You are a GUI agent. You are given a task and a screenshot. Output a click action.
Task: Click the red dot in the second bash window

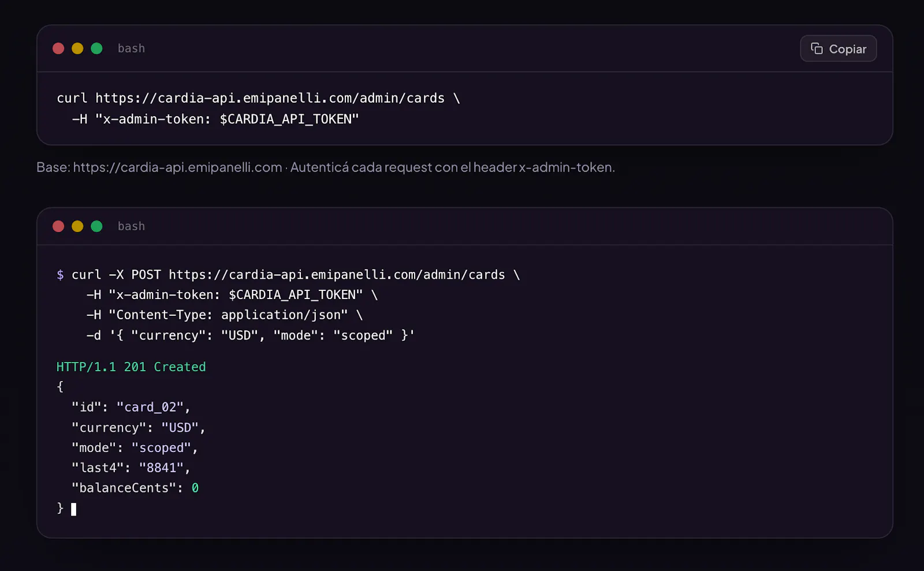click(x=58, y=226)
